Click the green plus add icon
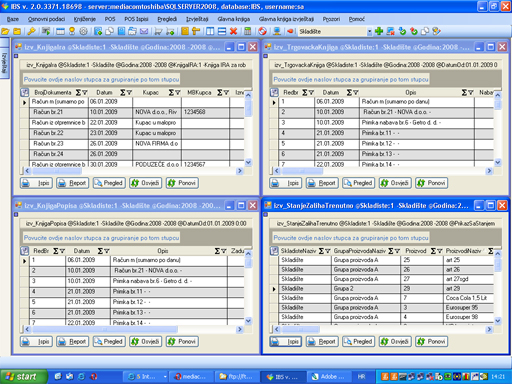Image resolution: width=512 pixels, height=384 pixels. coord(379,31)
